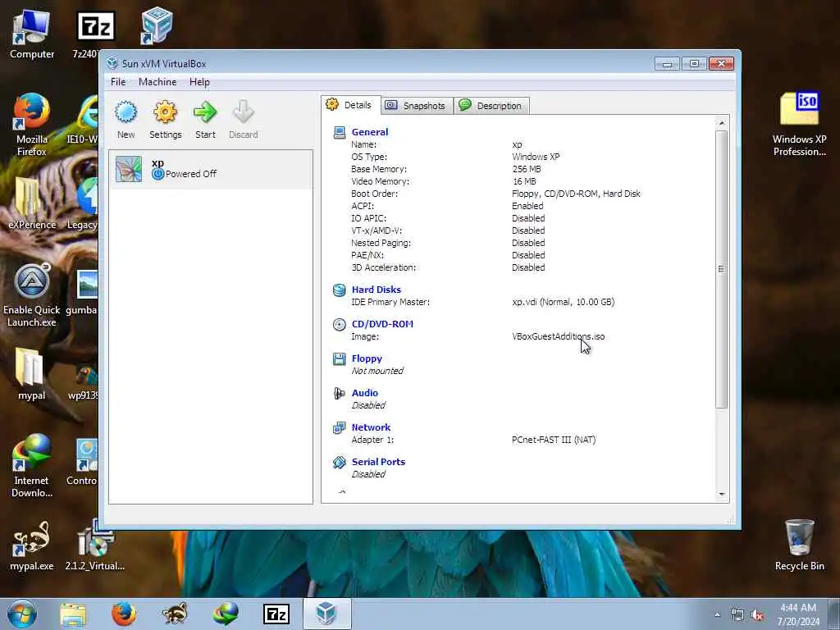The image size is (840, 630).
Task: Click the Boot Order value text
Action: [x=576, y=194]
